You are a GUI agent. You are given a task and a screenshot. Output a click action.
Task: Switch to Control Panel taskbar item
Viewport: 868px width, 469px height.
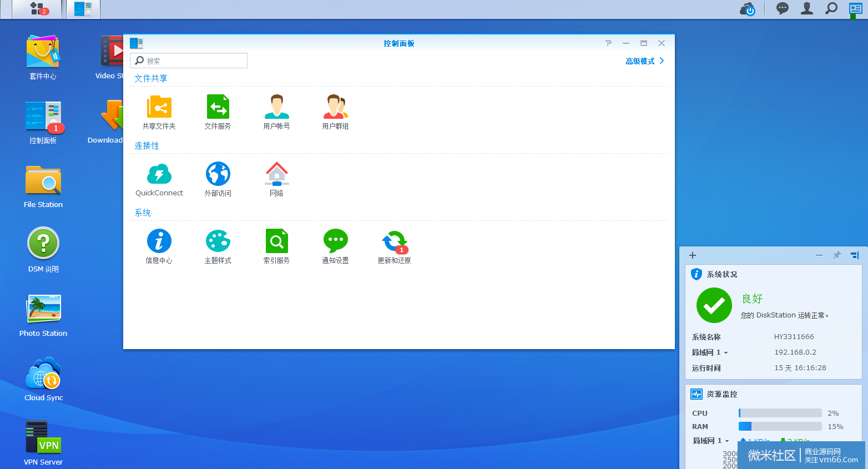pyautogui.click(x=83, y=9)
